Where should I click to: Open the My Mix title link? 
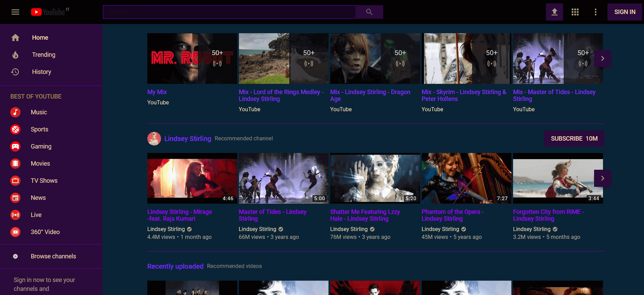pyautogui.click(x=157, y=92)
